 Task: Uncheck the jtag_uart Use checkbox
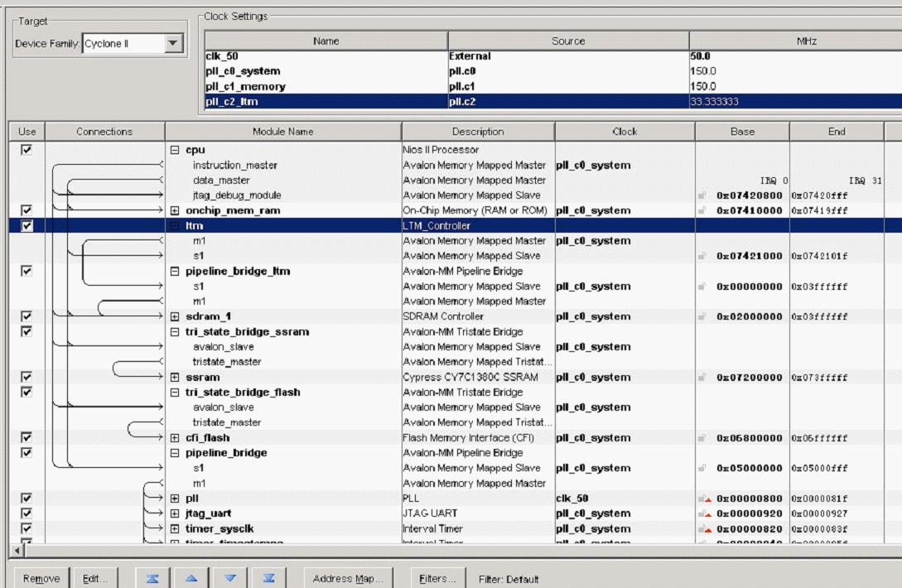coord(27,513)
